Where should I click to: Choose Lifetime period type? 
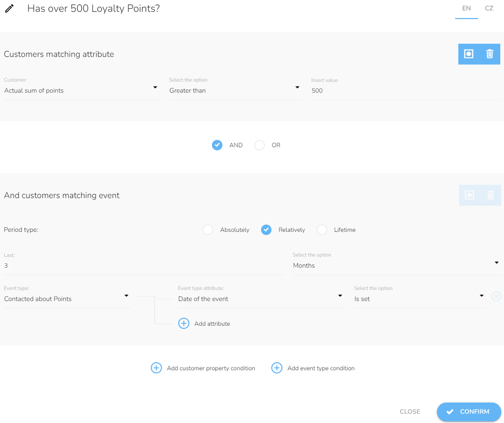click(x=322, y=230)
